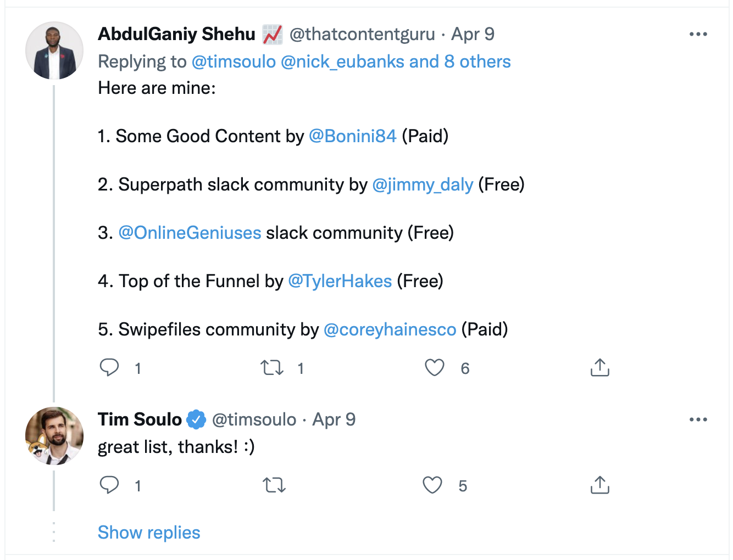Open more options on Tim Soulo's tweet
Screen dimensions: 733x560
click(698, 419)
